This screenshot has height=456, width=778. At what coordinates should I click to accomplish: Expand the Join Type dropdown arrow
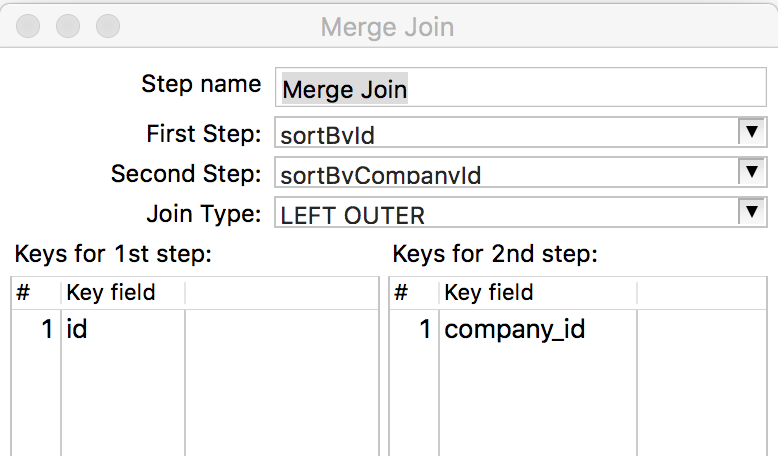coord(752,212)
